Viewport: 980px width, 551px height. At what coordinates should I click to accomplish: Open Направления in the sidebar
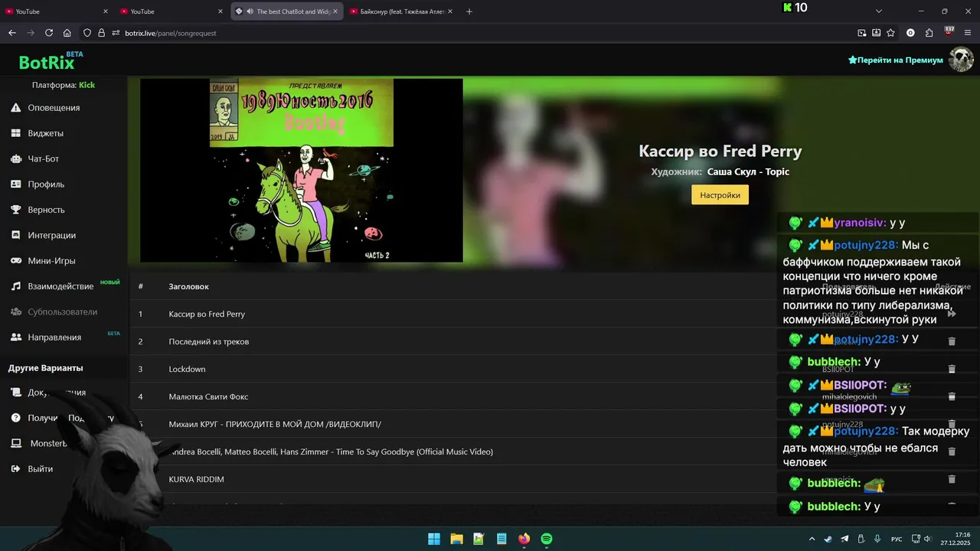(x=54, y=337)
